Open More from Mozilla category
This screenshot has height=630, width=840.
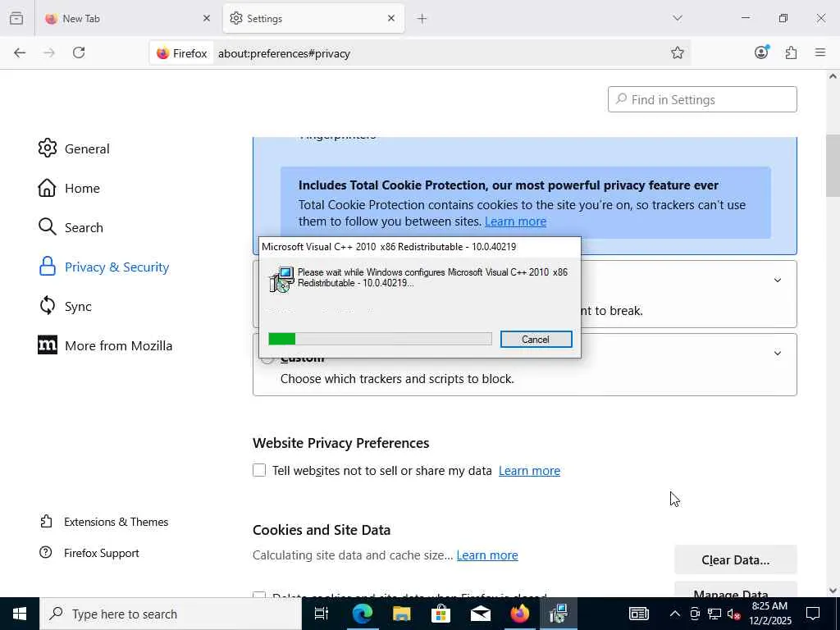106,345
